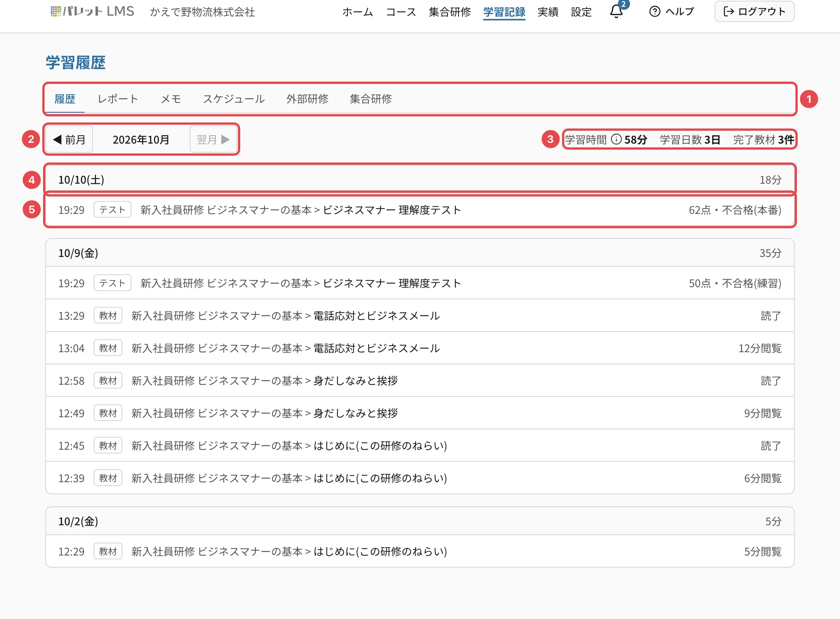Switch to the 履歴 tab

tap(65, 99)
